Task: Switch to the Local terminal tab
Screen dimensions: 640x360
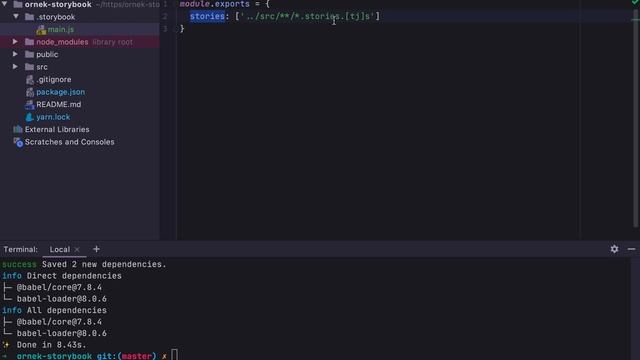Action: pos(60,249)
